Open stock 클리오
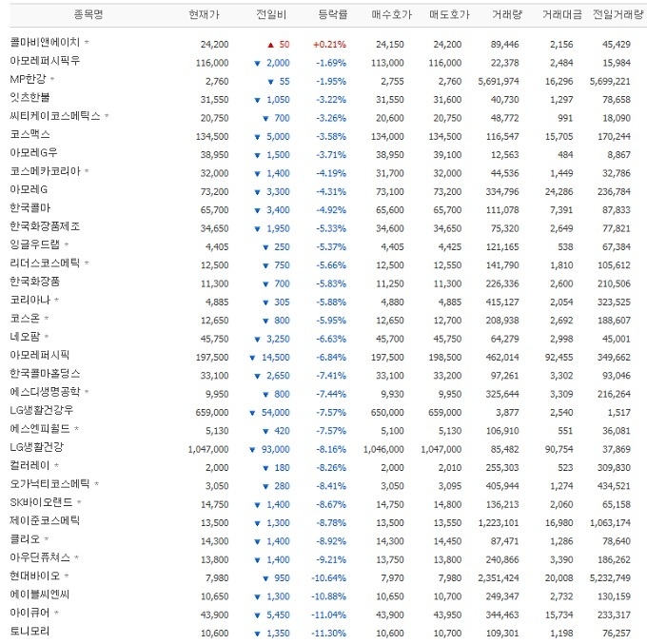 pyautogui.click(x=25, y=538)
